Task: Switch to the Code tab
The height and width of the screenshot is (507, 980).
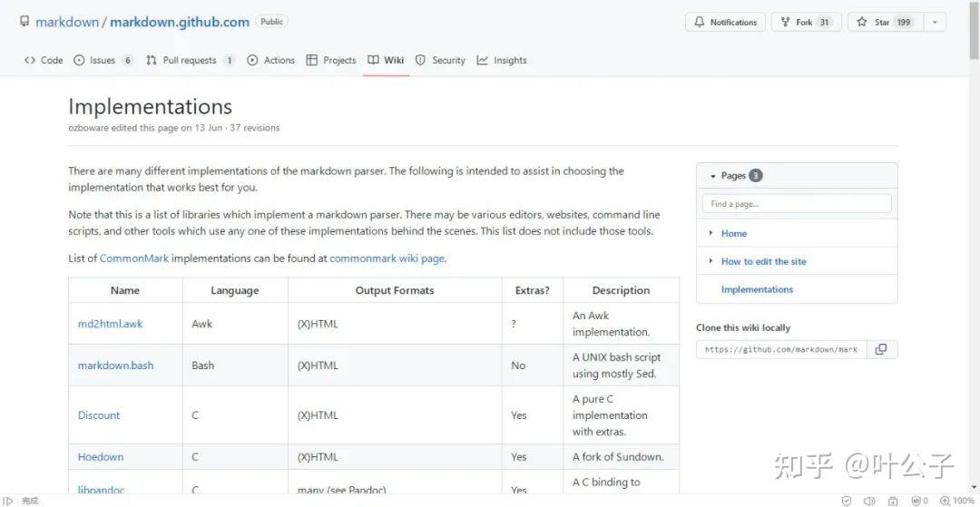Action: tap(44, 60)
